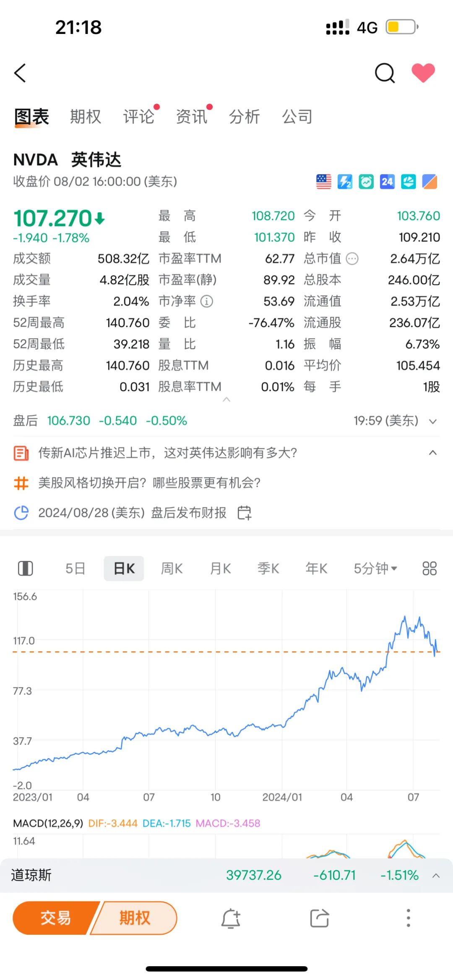Screen dimensions: 453x980
Task: Open the 5分钟 interval dropdown
Action: click(x=375, y=569)
